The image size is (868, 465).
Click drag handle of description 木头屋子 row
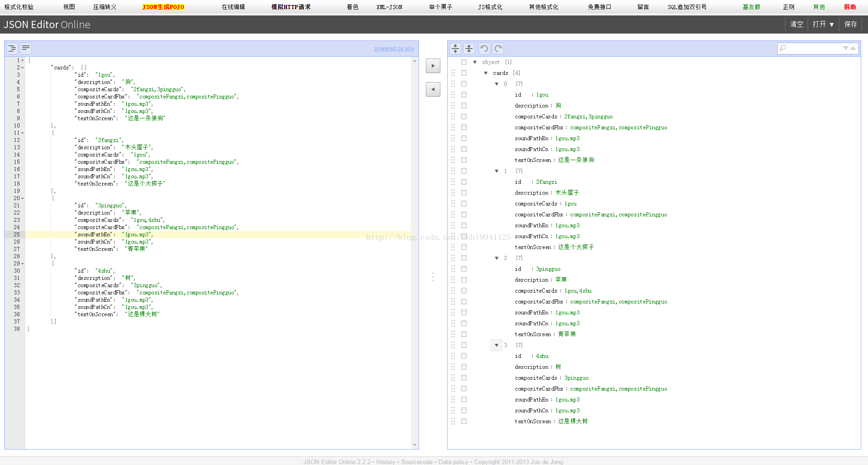pos(453,193)
